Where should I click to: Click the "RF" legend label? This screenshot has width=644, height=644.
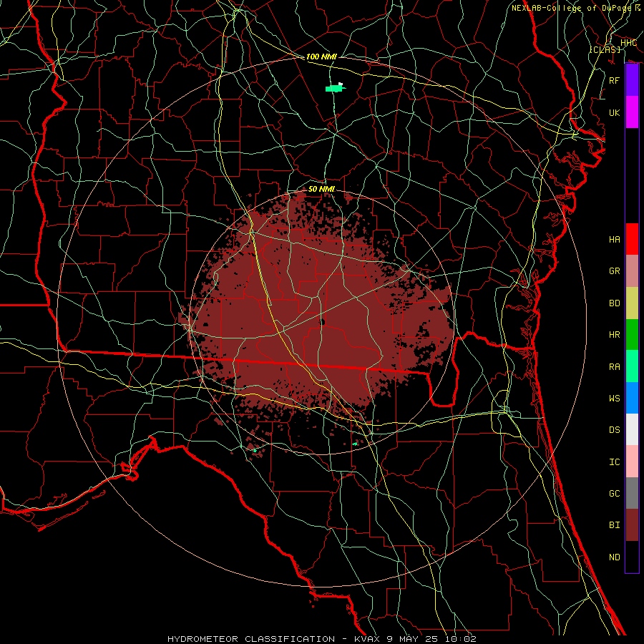pos(615,80)
